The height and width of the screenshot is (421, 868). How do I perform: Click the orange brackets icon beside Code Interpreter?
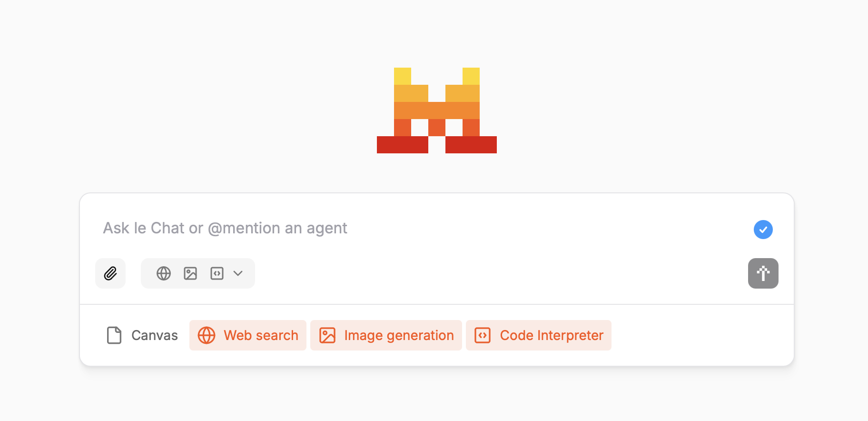[483, 335]
